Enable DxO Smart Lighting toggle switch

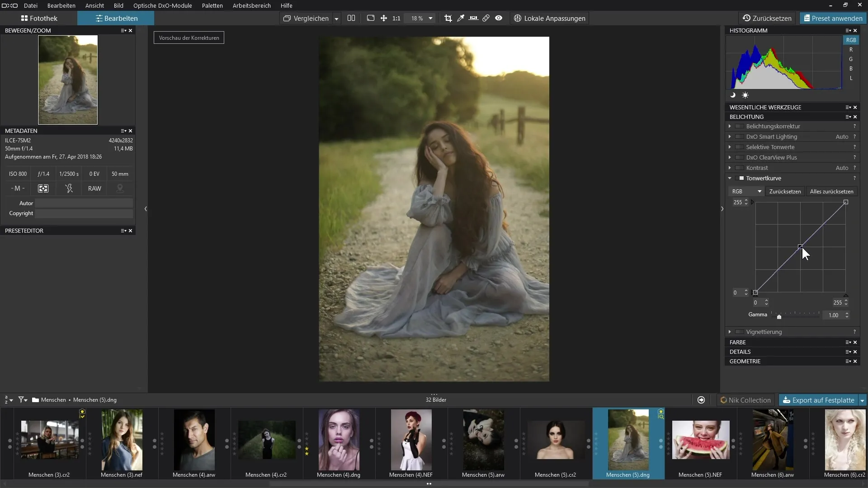[740, 136]
